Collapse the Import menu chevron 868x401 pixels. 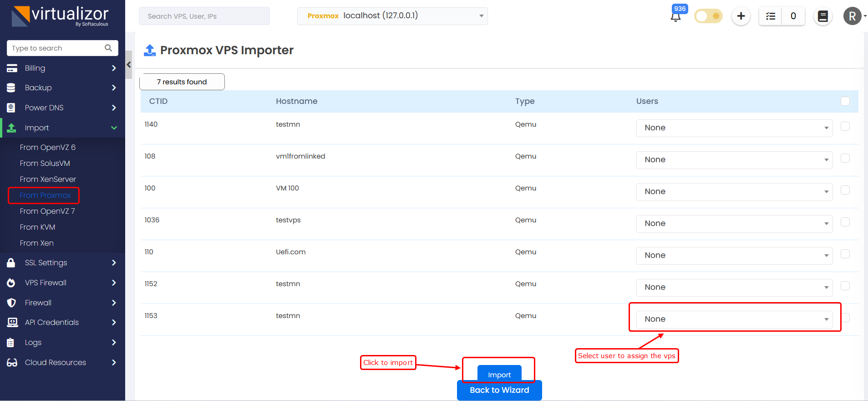pyautogui.click(x=114, y=128)
